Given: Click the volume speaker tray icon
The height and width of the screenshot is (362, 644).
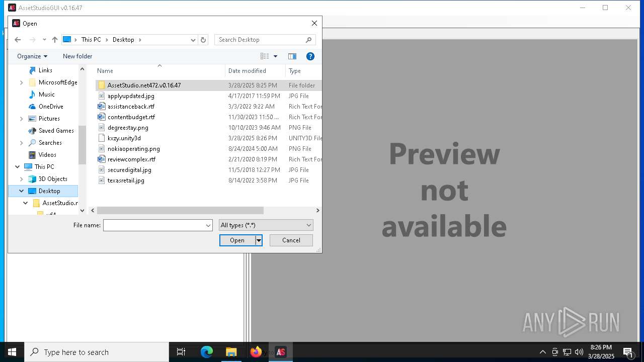Looking at the screenshot, I should [x=579, y=352].
